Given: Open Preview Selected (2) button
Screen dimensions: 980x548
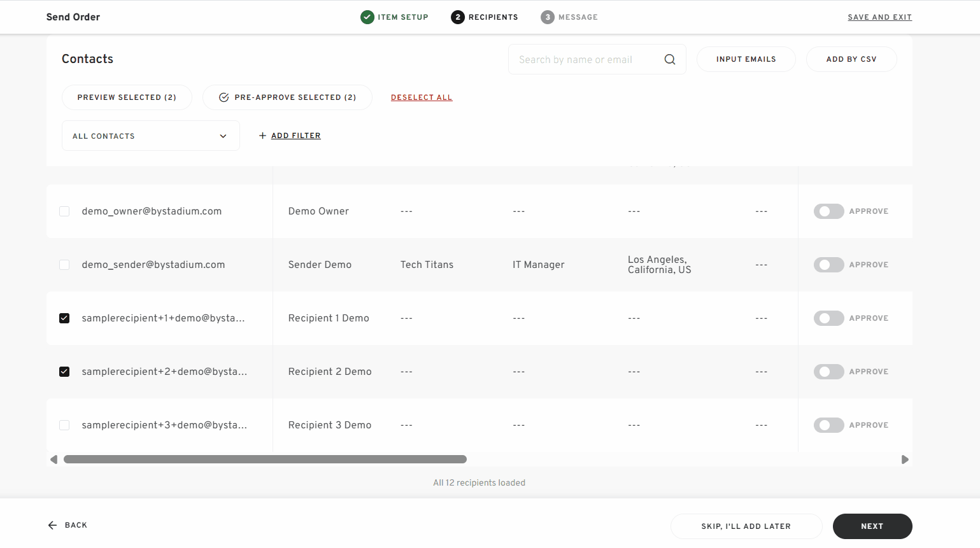Looking at the screenshot, I should pos(127,97).
